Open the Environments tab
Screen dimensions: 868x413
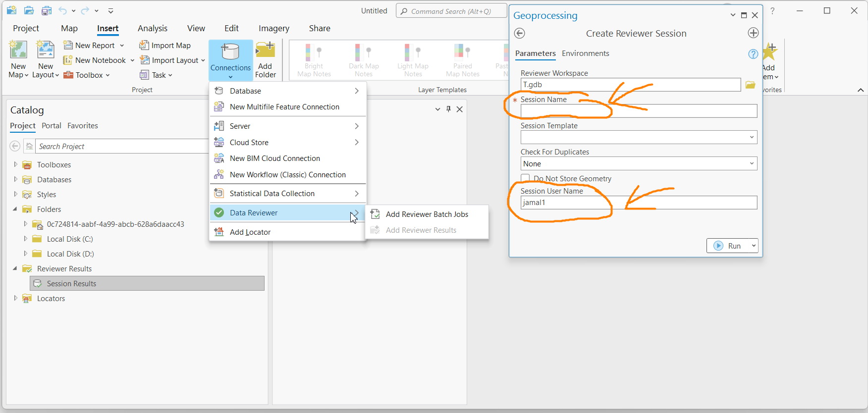coord(586,53)
